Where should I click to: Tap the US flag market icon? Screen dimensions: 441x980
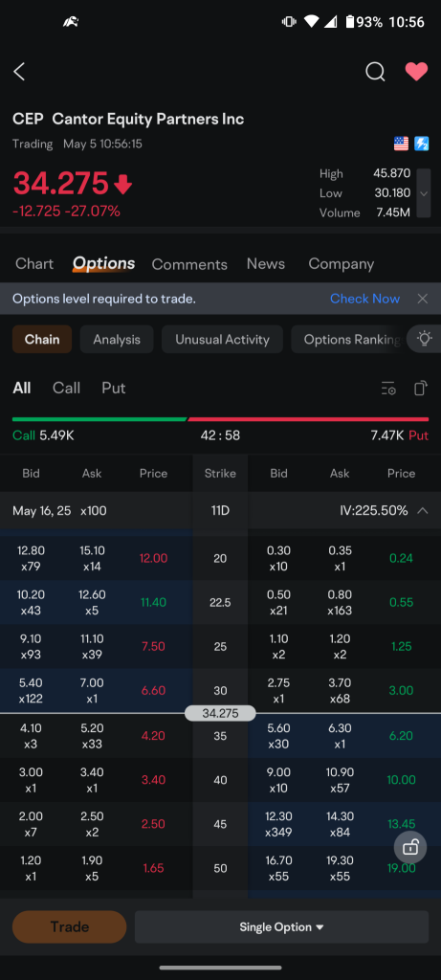pos(401,145)
